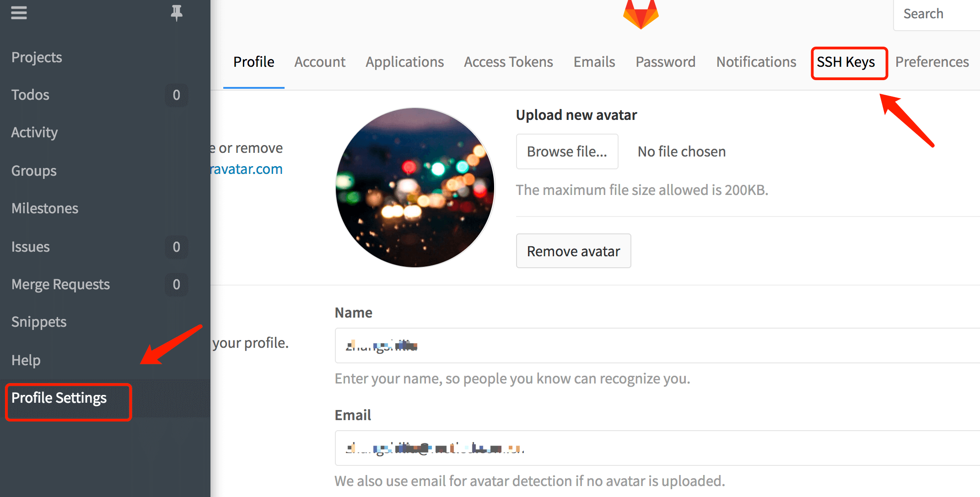The width and height of the screenshot is (980, 497).
Task: Open Merge Requests in the sidebar
Action: (x=60, y=284)
